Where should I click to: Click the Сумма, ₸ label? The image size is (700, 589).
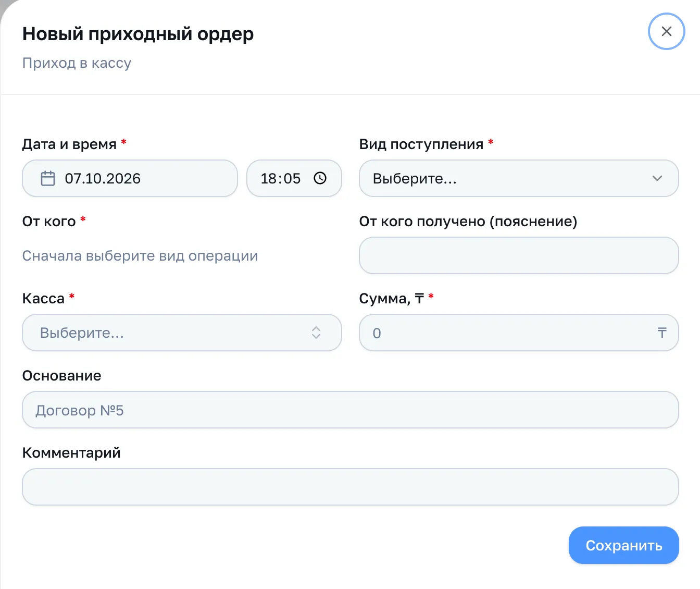point(391,299)
